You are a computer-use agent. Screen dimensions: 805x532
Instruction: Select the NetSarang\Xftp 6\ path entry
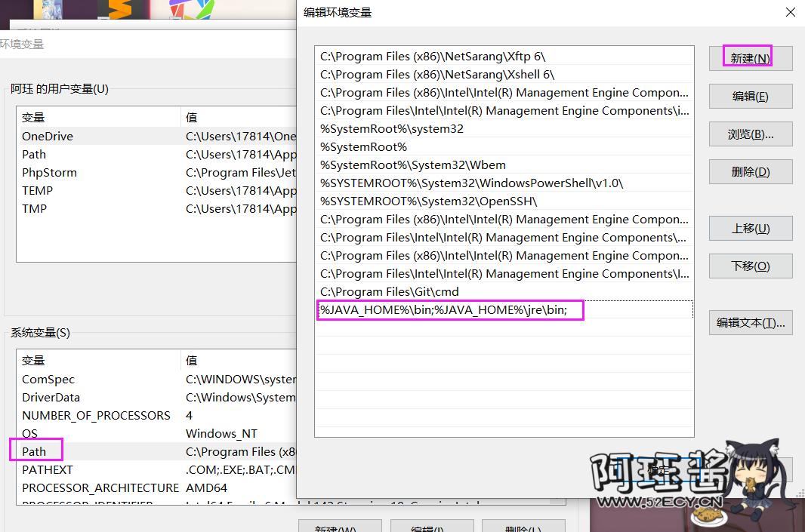click(x=504, y=57)
